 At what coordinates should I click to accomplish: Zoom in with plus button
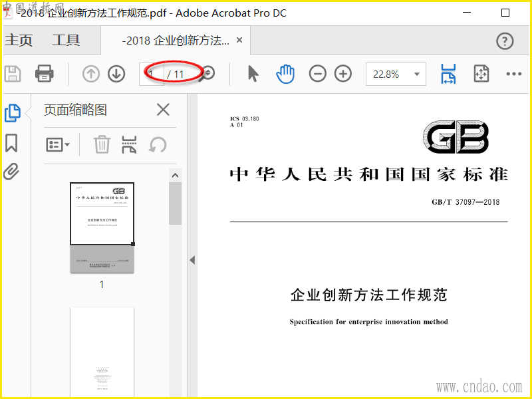[343, 74]
